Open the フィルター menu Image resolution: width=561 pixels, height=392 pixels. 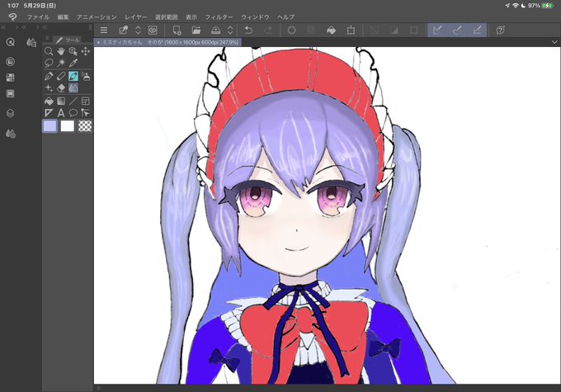tap(219, 17)
